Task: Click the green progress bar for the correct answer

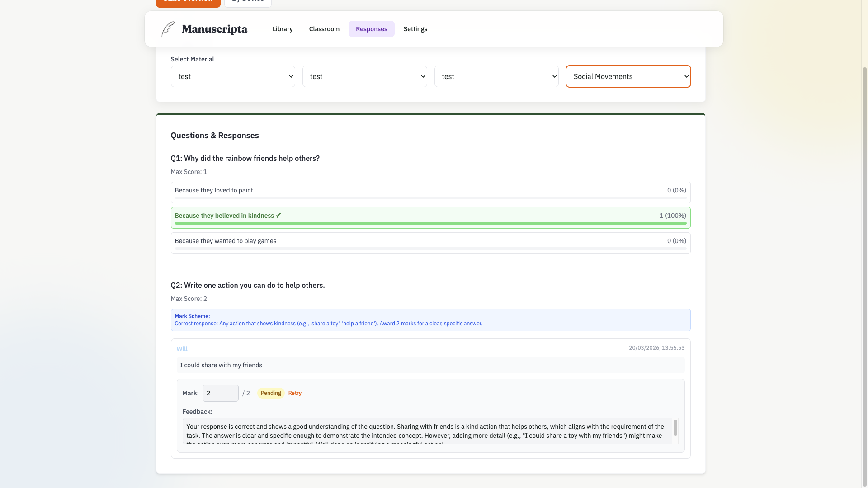Action: pos(430,223)
